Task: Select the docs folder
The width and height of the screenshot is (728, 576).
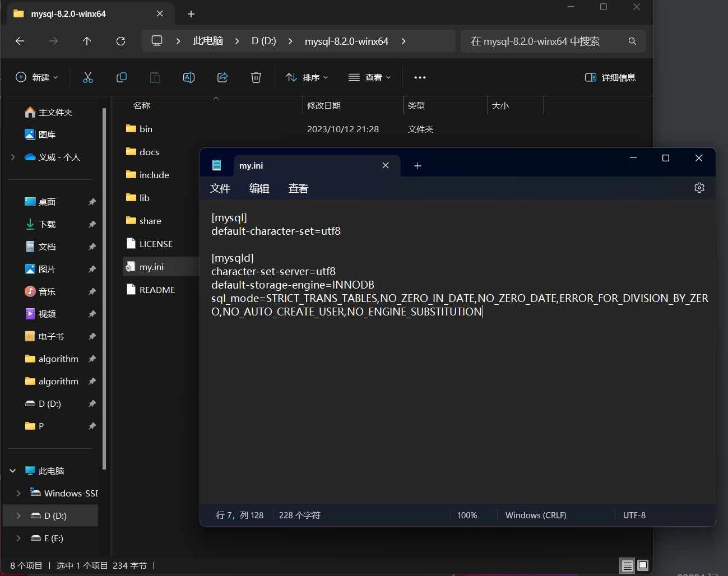Action: point(149,152)
